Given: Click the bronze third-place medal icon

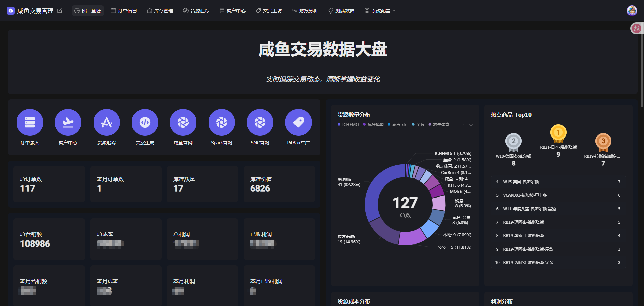Looking at the screenshot, I should pyautogui.click(x=603, y=142).
